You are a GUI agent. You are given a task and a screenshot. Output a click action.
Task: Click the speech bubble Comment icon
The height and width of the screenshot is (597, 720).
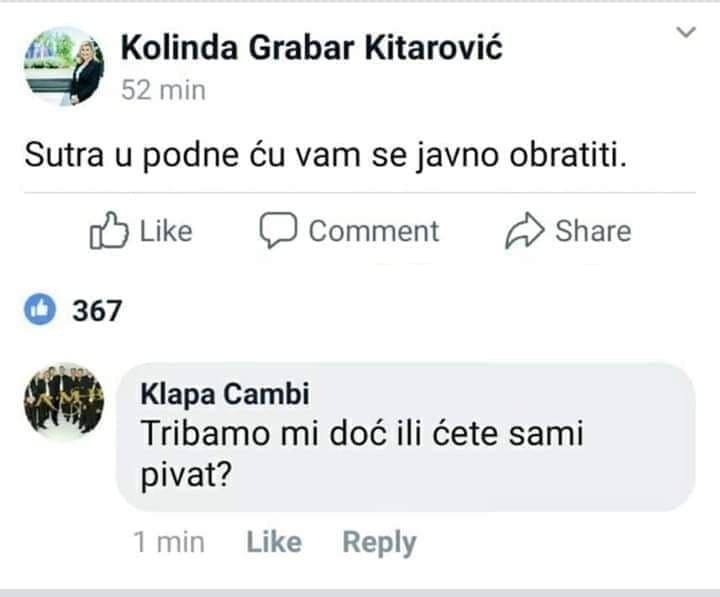(x=279, y=231)
